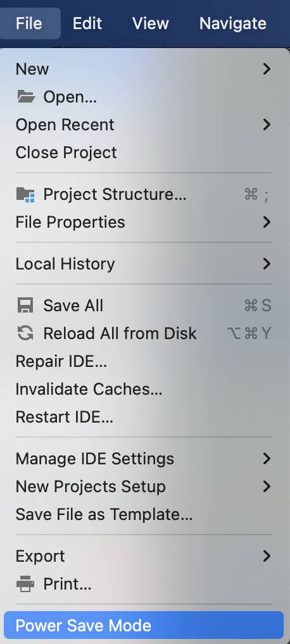Image resolution: width=290 pixels, height=644 pixels.
Task: Open the File Properties submenu
Action: pyautogui.click(x=144, y=222)
